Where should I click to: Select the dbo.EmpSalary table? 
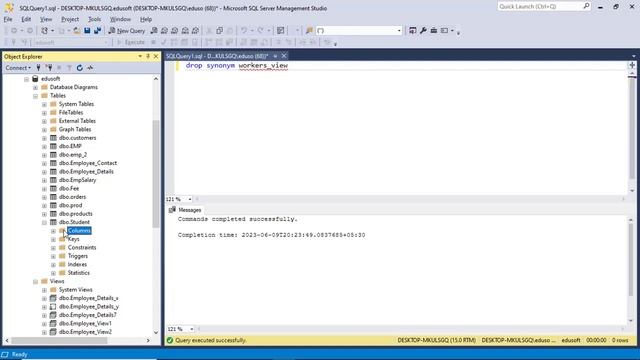tap(77, 180)
